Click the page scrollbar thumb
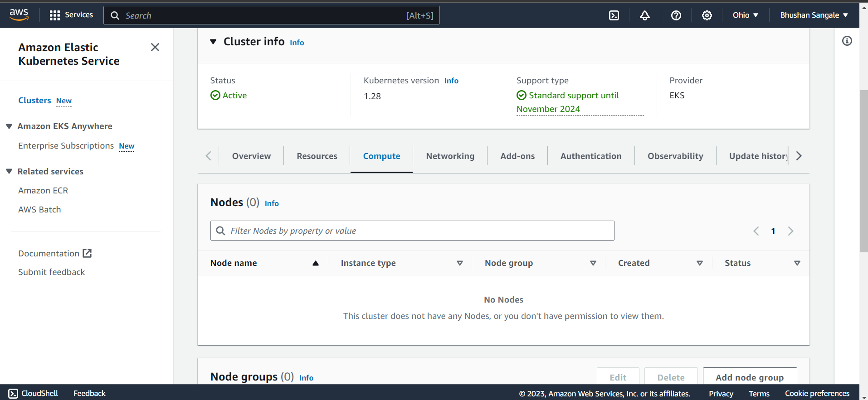 [863, 171]
